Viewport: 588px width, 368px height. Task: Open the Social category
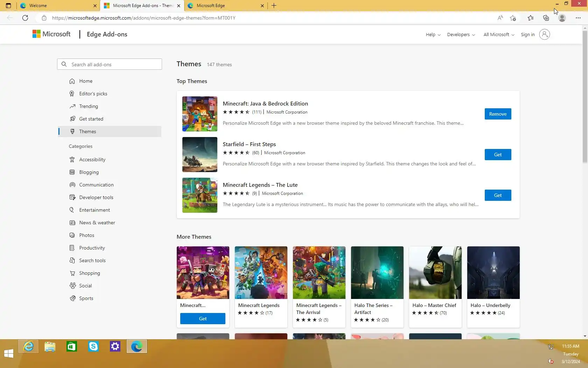pos(110,286)
